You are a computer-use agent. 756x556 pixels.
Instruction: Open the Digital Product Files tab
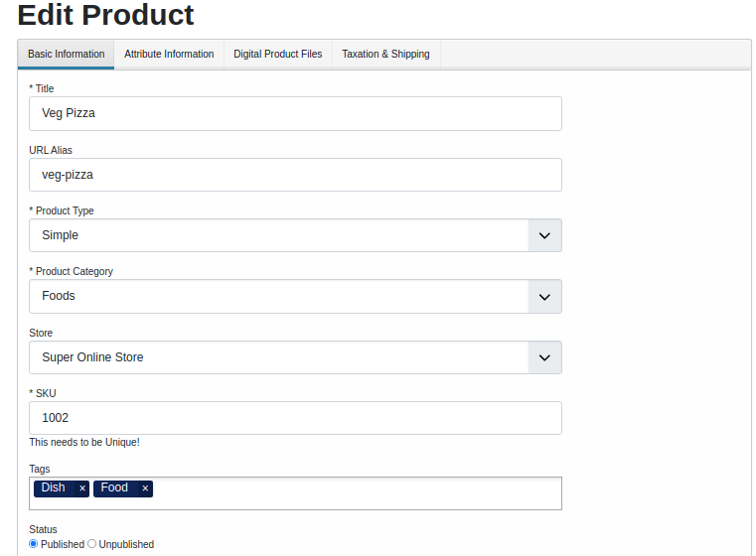tap(278, 55)
